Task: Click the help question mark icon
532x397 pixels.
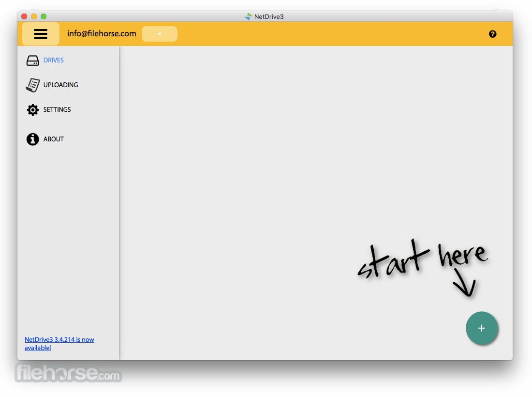Action: (x=493, y=34)
